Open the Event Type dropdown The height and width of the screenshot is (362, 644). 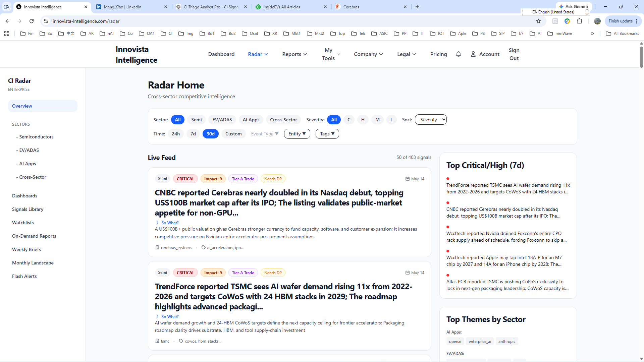(265, 134)
